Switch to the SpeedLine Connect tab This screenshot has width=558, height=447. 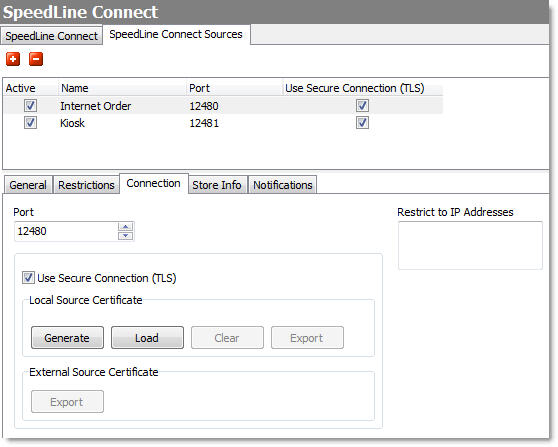pos(52,36)
